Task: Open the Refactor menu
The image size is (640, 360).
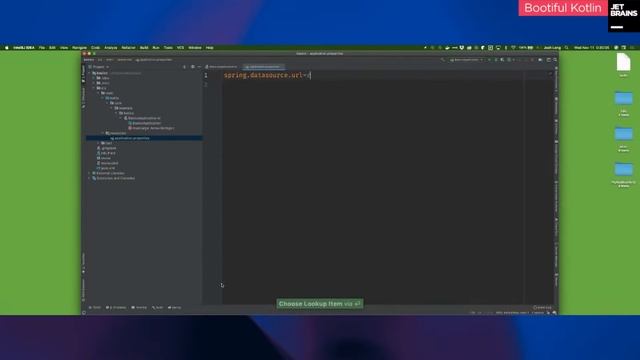Action: coord(128,48)
